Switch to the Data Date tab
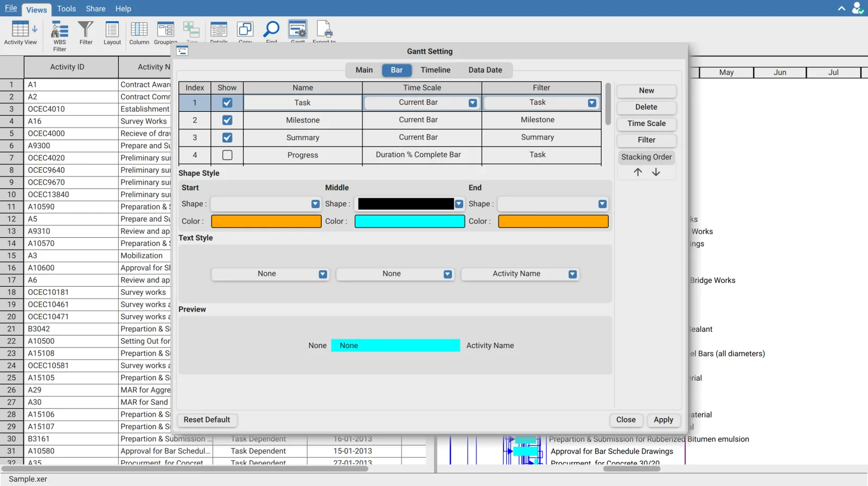The height and width of the screenshot is (486, 868). (485, 70)
